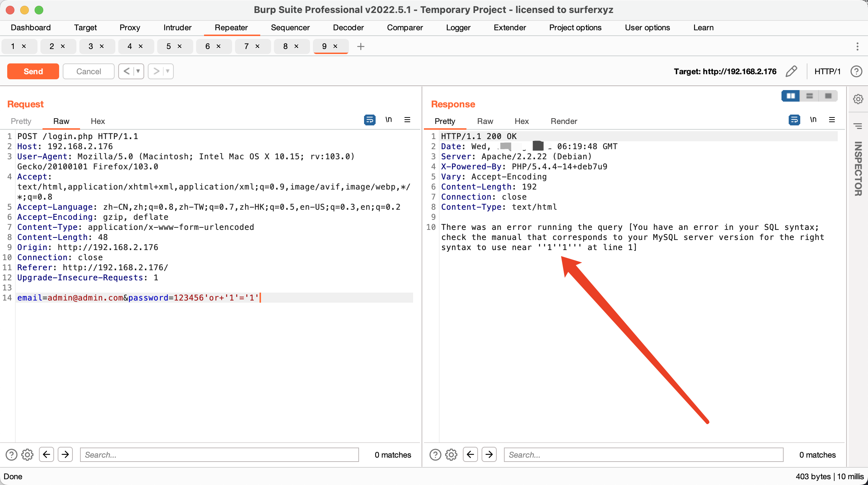868x485 pixels.
Task: Open the Repeater tabs kebab menu
Action: click(857, 46)
